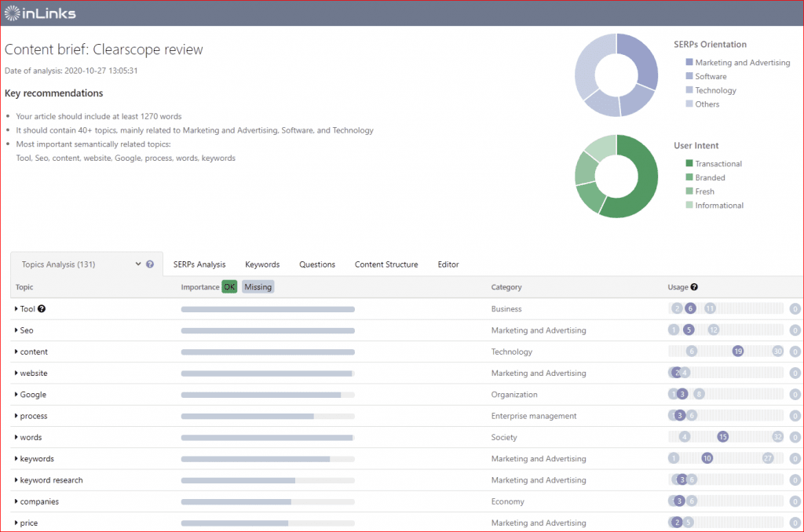Click the usage marker 10 in keywords row
Screen dimensions: 804x532
(x=707, y=458)
